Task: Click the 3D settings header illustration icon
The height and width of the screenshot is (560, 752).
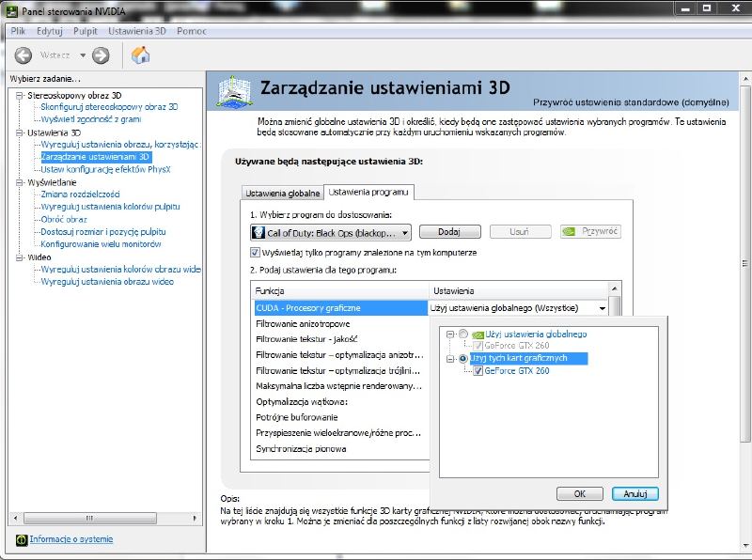Action: point(233,91)
